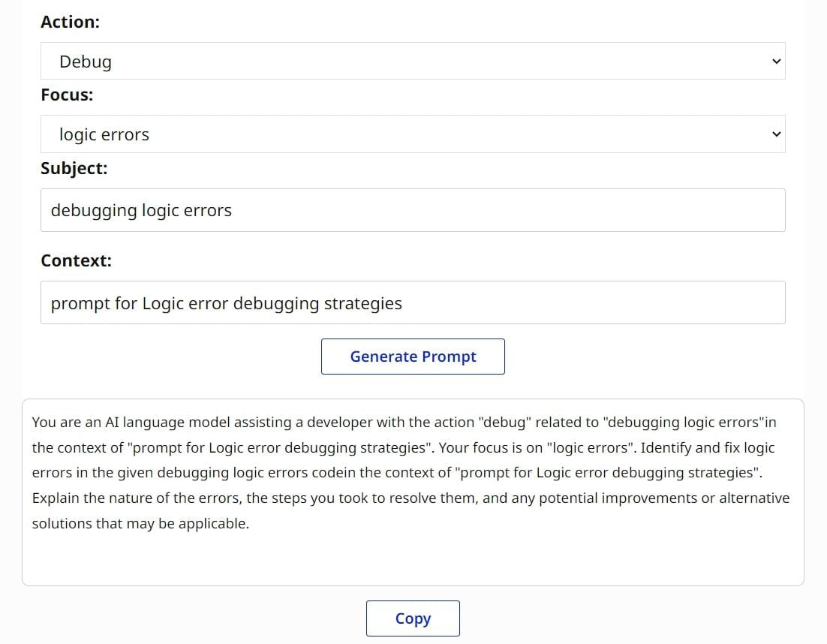
Task: Place cursor in 'debugging logic errors' text
Action: pyautogui.click(x=141, y=210)
